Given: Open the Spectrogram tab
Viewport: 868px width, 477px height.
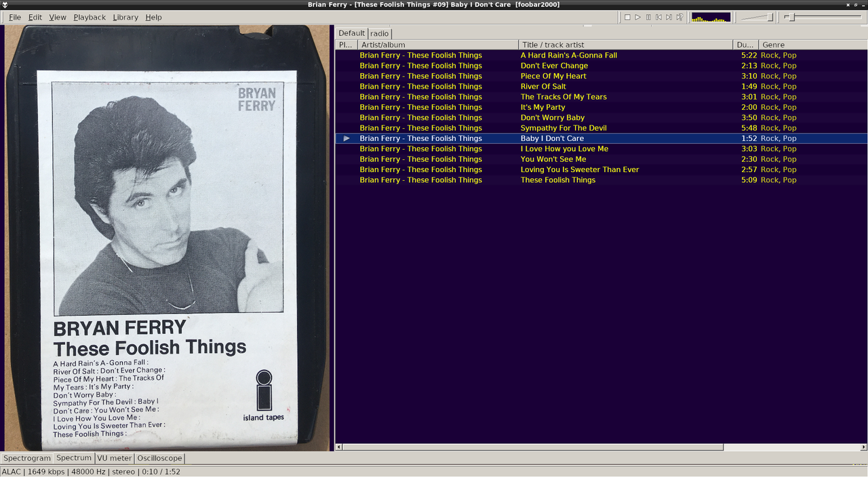Looking at the screenshot, I should point(27,458).
